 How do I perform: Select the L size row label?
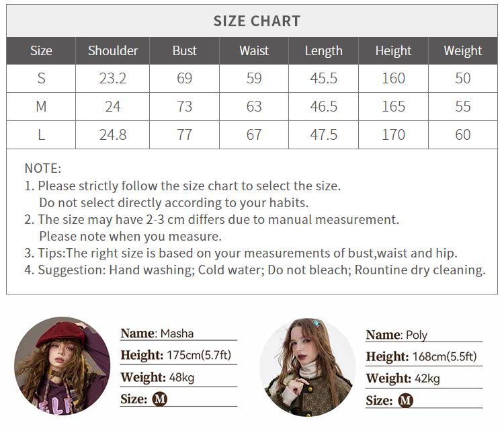41,134
